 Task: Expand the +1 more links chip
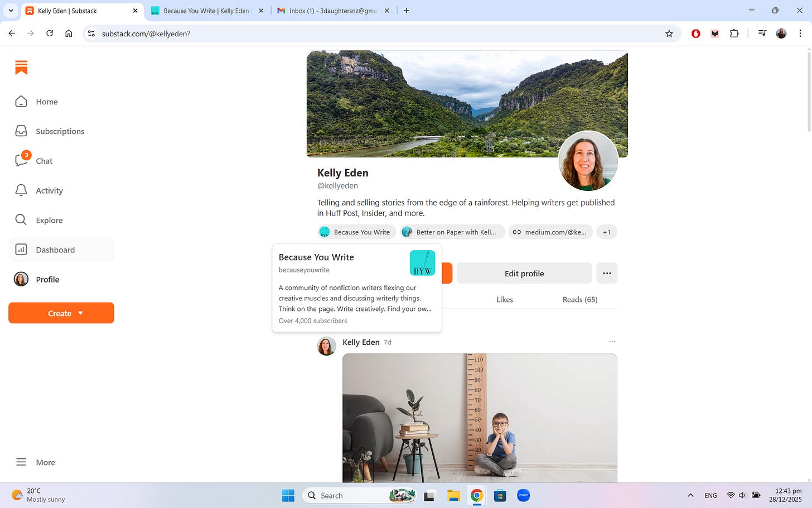pos(607,232)
